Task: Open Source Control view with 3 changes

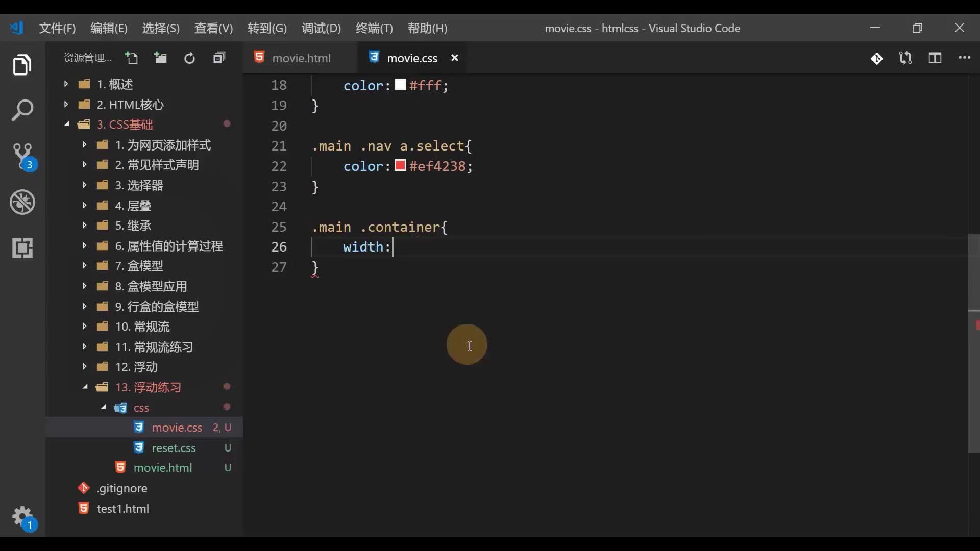Action: tap(23, 157)
